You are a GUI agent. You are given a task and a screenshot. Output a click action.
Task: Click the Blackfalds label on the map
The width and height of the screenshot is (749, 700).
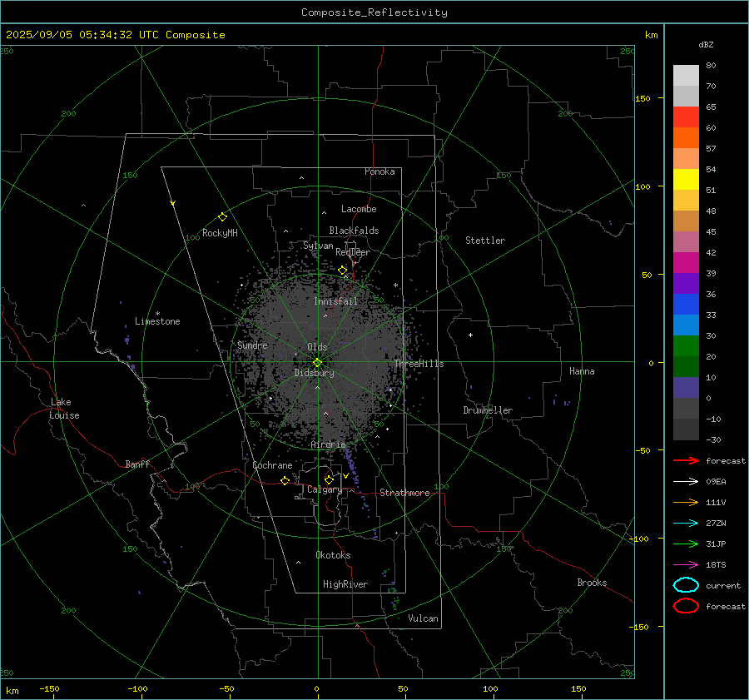point(354,231)
